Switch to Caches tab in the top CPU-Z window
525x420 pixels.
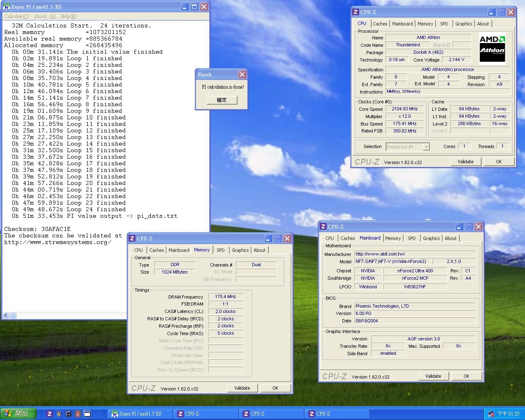point(380,24)
